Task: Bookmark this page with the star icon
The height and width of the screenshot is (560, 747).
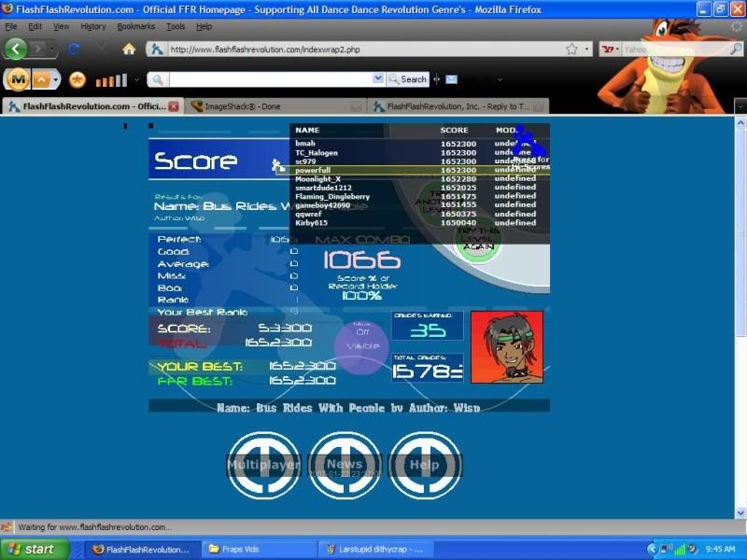Action: click(571, 49)
